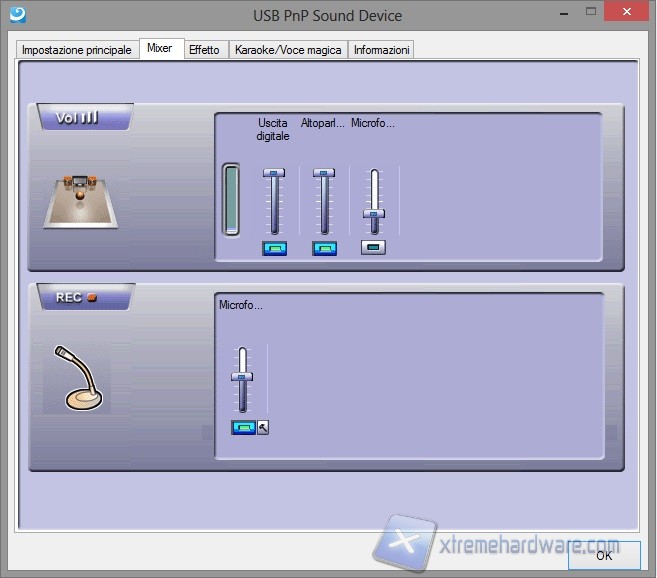This screenshot has width=657, height=578.
Task: Click the playback master balance meter
Action: click(232, 200)
